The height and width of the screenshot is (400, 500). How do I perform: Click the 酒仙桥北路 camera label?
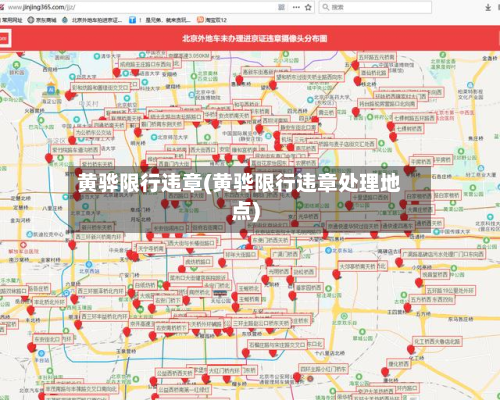click(374, 72)
